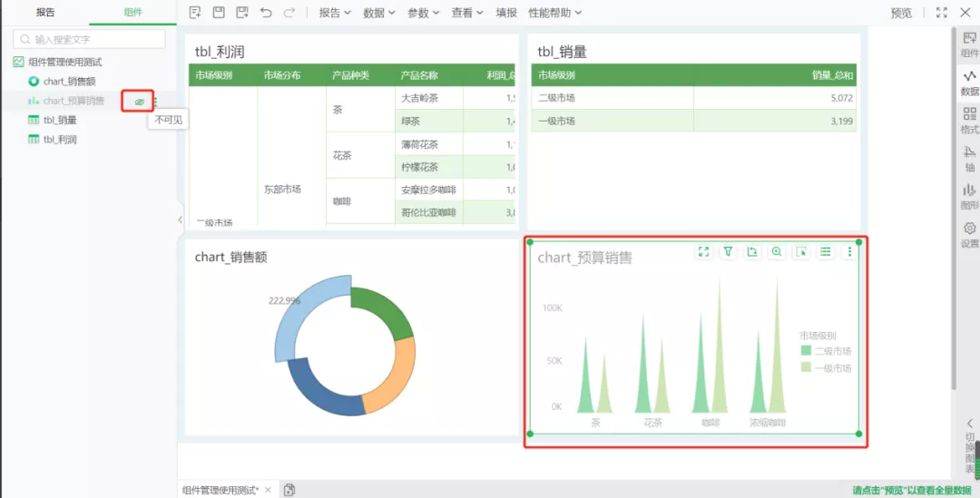Maximize chart_预算销售 with the expand icon
This screenshot has width=980, height=498.
[x=704, y=251]
